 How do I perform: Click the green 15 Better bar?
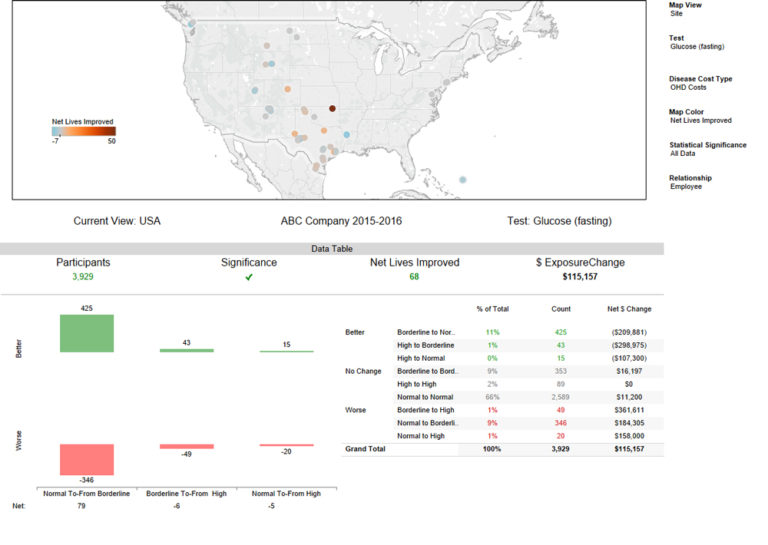coord(287,351)
